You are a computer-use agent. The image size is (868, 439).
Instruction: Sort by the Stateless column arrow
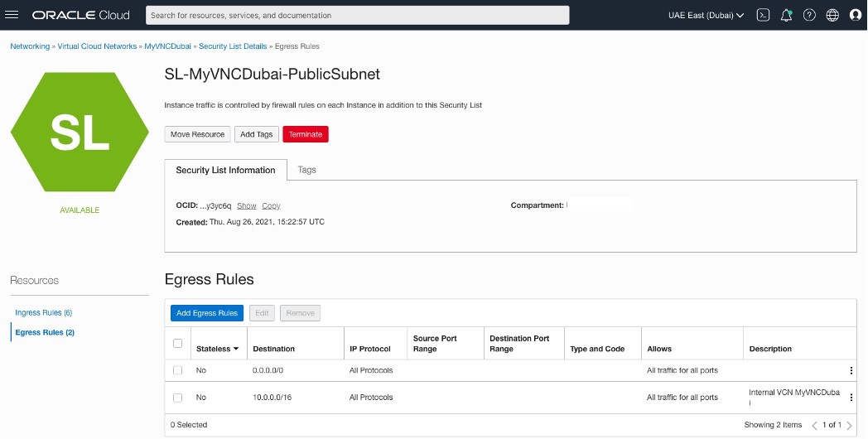point(236,349)
